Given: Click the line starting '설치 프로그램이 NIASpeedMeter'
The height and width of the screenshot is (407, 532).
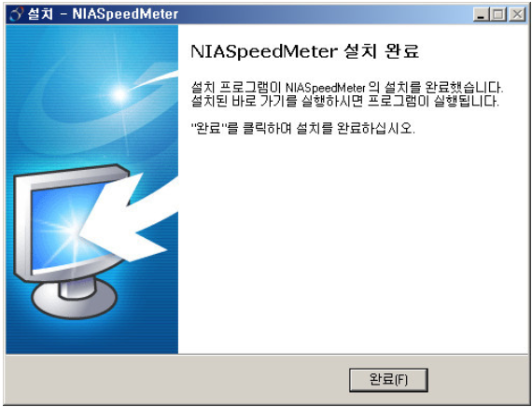Looking at the screenshot, I should point(347,89).
